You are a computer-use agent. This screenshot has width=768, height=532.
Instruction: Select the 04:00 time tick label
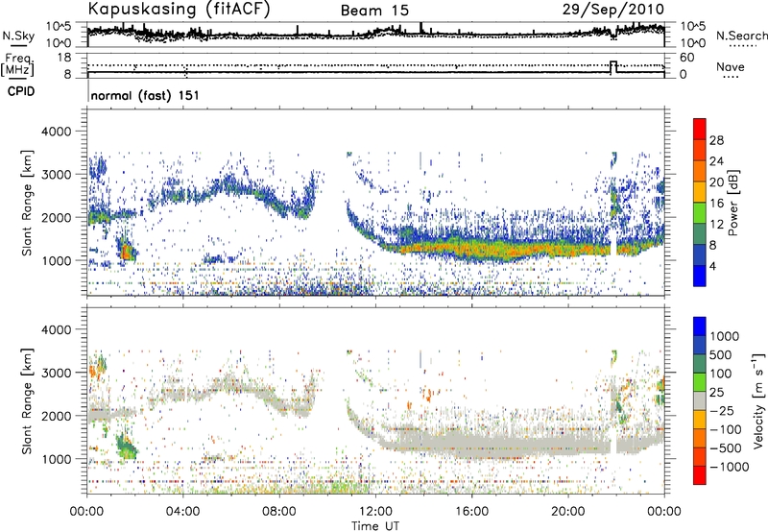pyautogui.click(x=183, y=512)
